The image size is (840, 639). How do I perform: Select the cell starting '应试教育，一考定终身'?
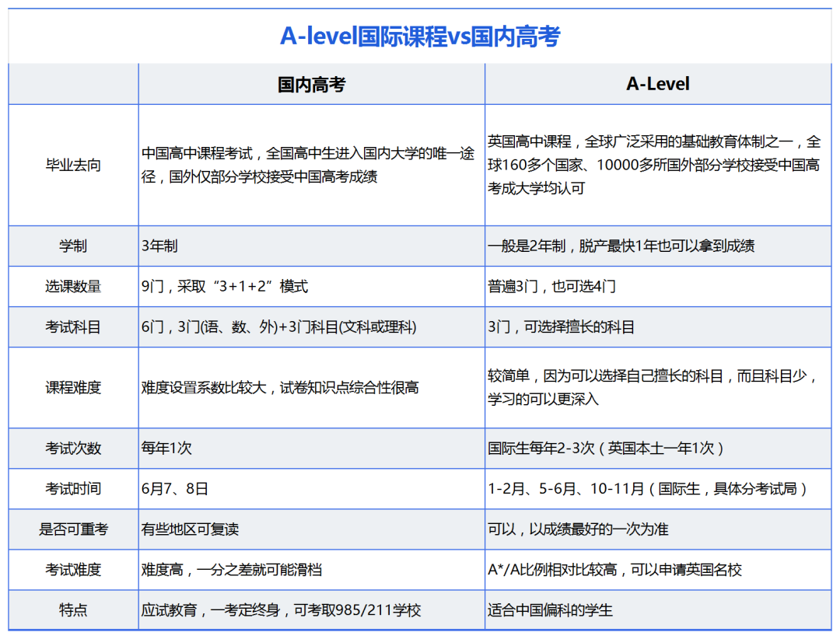point(311,609)
